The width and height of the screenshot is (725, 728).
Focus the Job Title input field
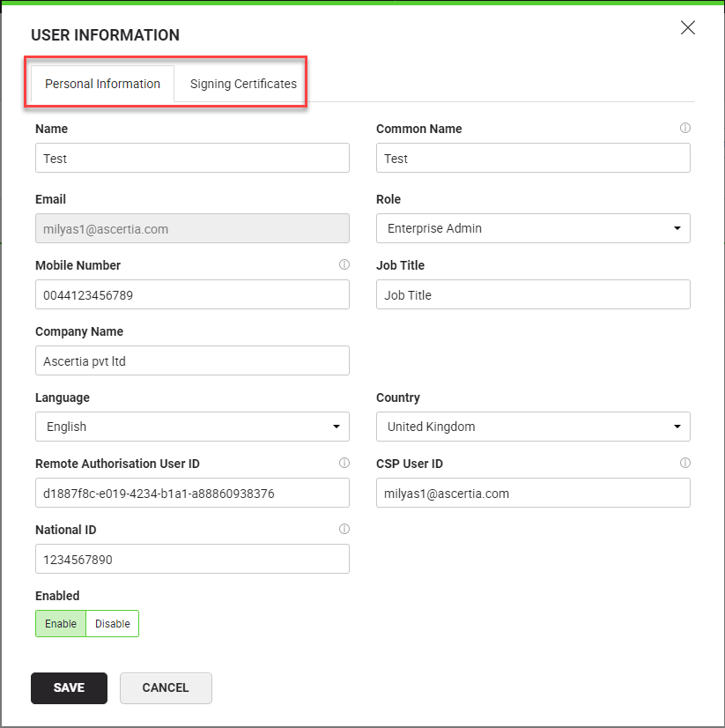(533, 295)
